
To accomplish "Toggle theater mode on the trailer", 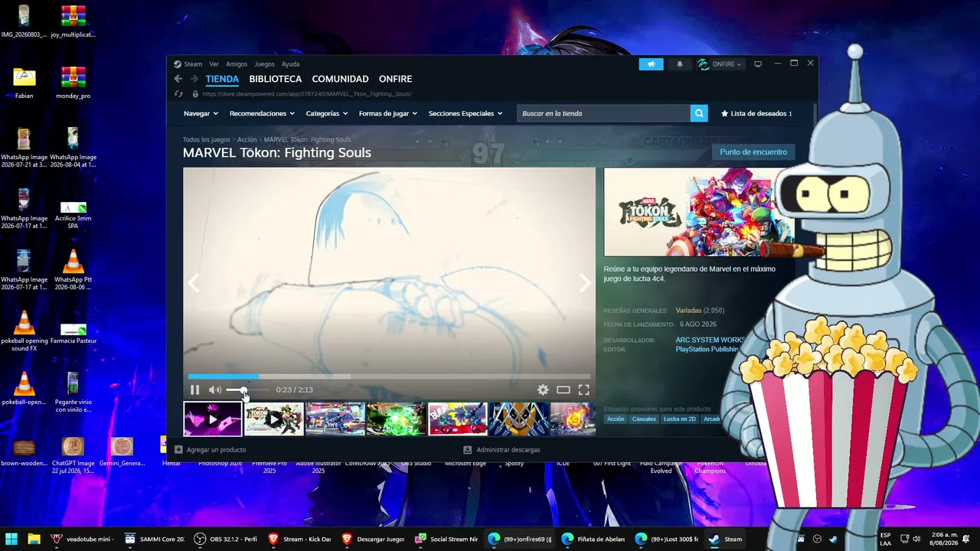I will pos(563,390).
